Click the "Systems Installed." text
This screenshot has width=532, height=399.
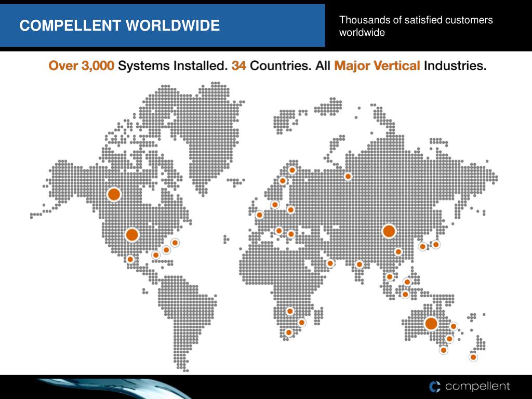[172, 65]
